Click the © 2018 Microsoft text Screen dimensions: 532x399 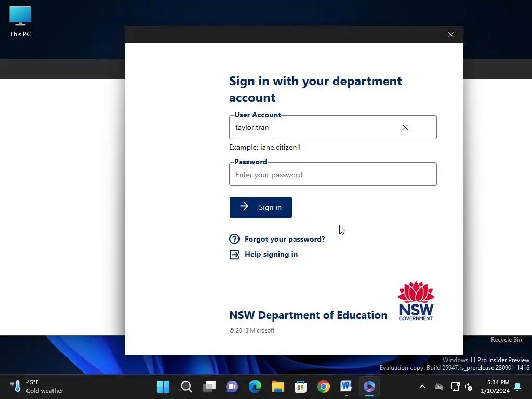(252, 330)
